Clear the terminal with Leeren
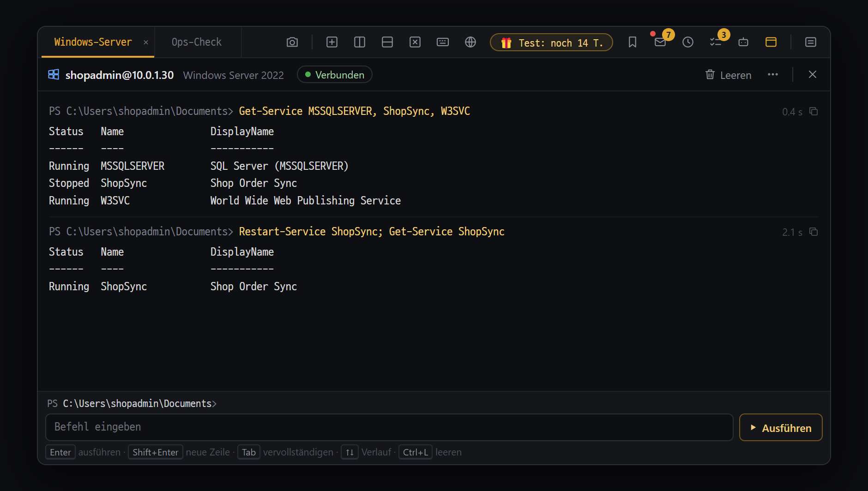 coord(728,75)
